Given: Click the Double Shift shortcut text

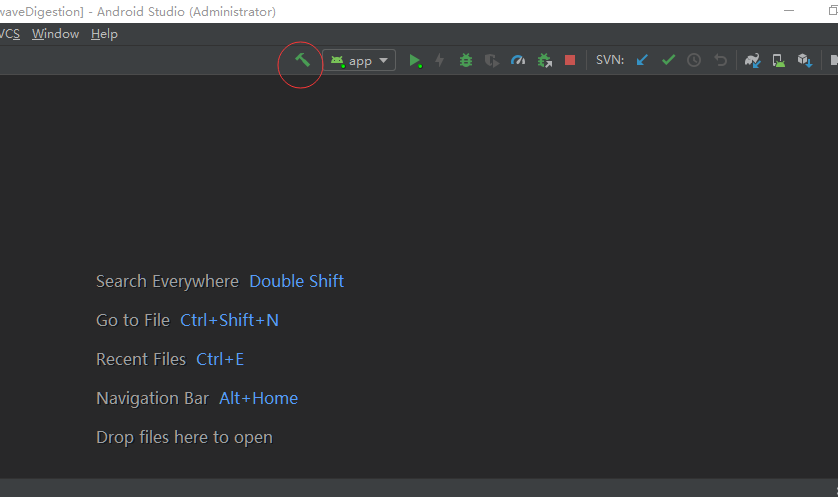Looking at the screenshot, I should coord(297,281).
